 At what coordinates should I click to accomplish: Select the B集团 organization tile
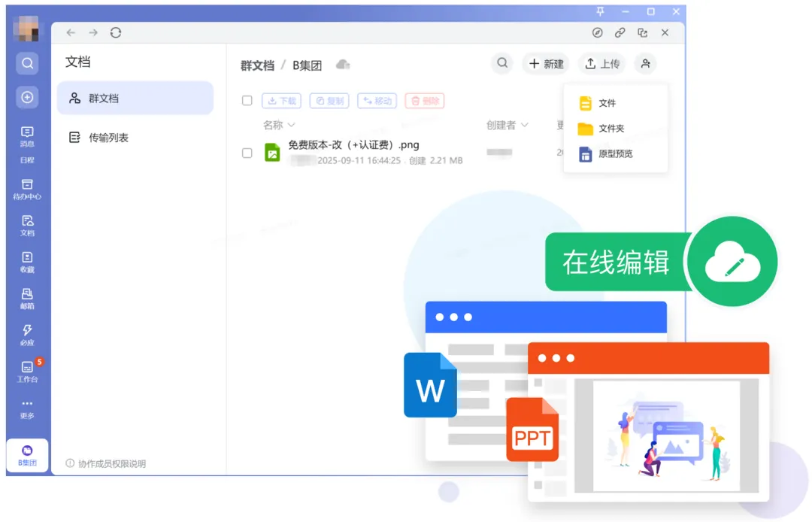28,456
